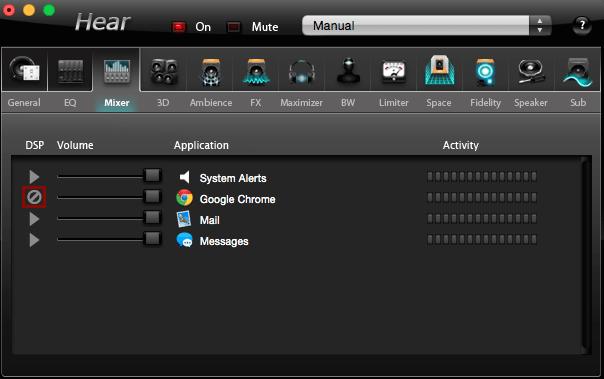
Task: Open the FX effects icon
Action: pyautogui.click(x=256, y=71)
